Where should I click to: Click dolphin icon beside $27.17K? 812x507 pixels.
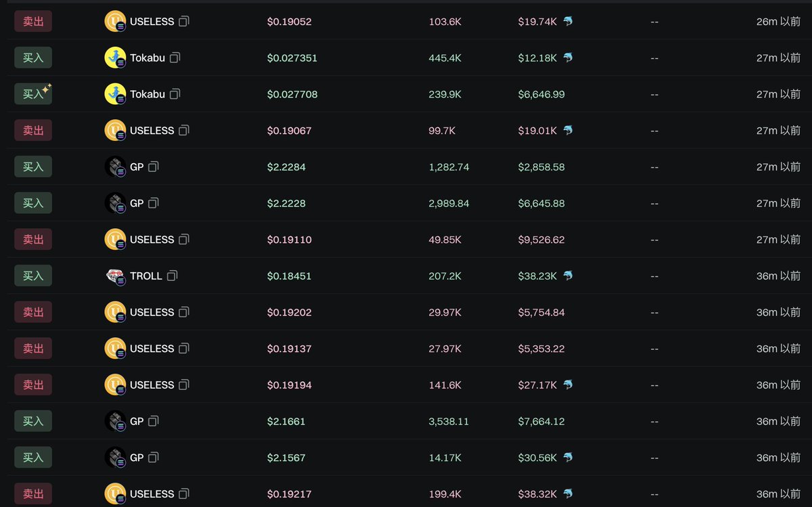pos(568,384)
